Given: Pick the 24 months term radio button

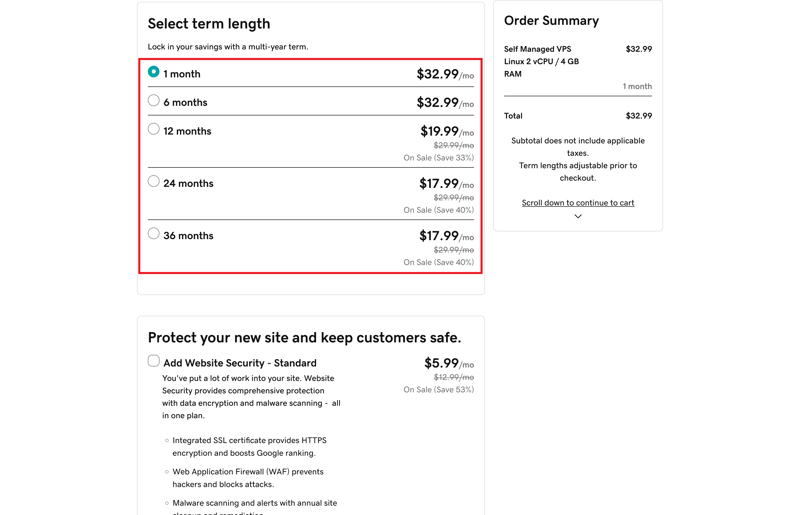Looking at the screenshot, I should pyautogui.click(x=154, y=182).
